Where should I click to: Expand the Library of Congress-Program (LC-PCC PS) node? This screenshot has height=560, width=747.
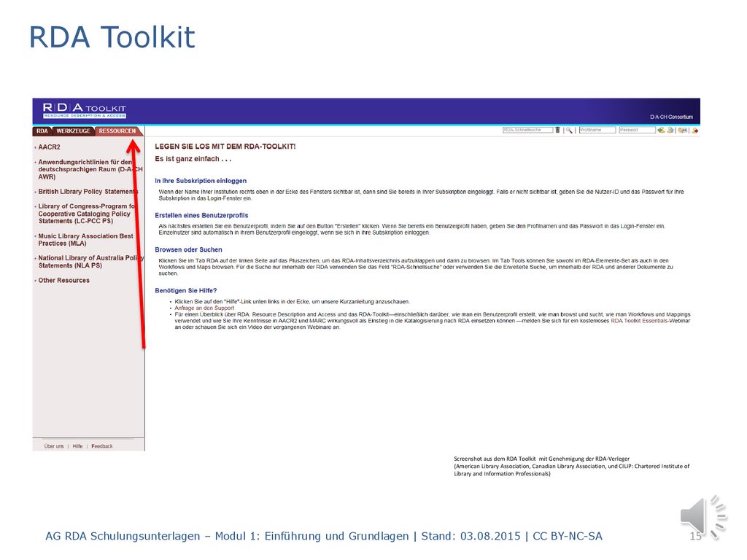coord(35,206)
